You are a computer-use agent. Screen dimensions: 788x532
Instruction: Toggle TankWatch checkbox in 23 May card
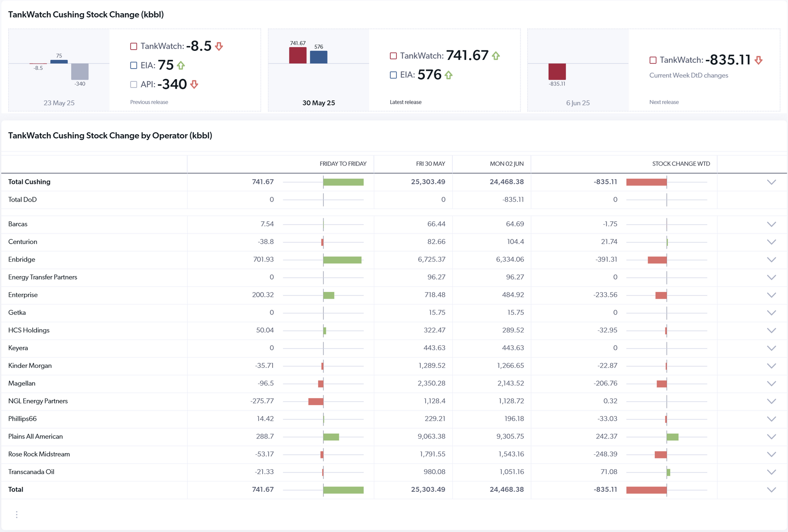point(133,46)
